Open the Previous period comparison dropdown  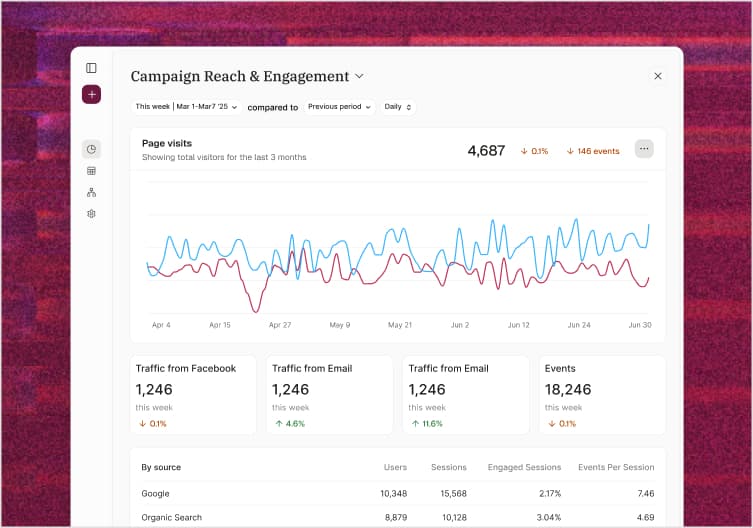point(339,107)
